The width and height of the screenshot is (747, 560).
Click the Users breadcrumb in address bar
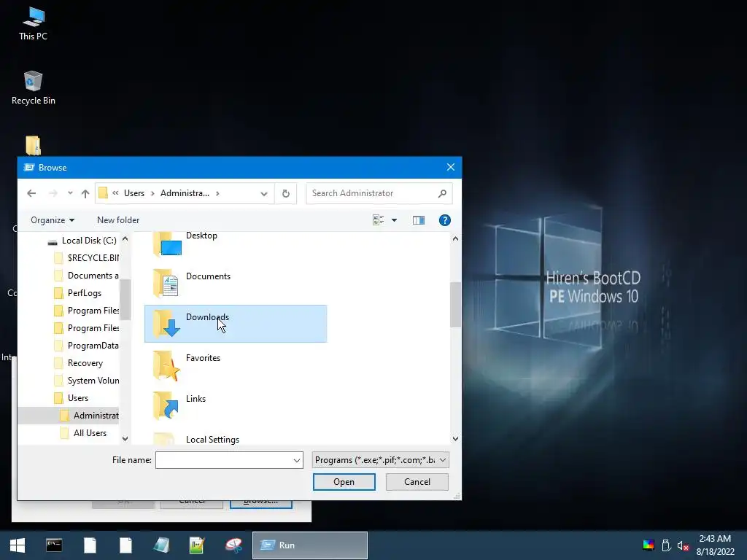[x=134, y=193]
